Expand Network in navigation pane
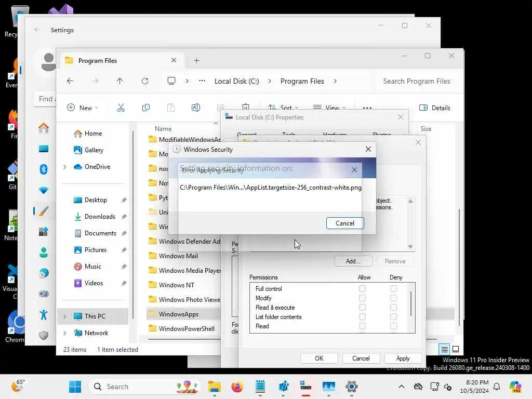The image size is (532, 399). [x=65, y=333]
